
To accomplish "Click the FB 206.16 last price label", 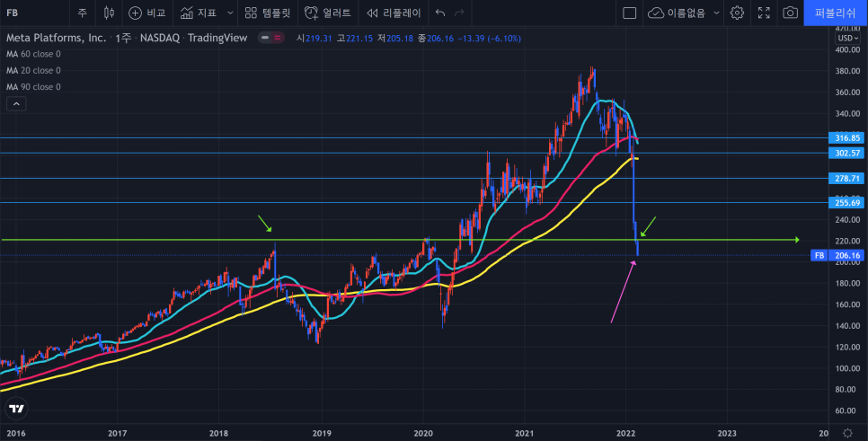I will pos(837,256).
